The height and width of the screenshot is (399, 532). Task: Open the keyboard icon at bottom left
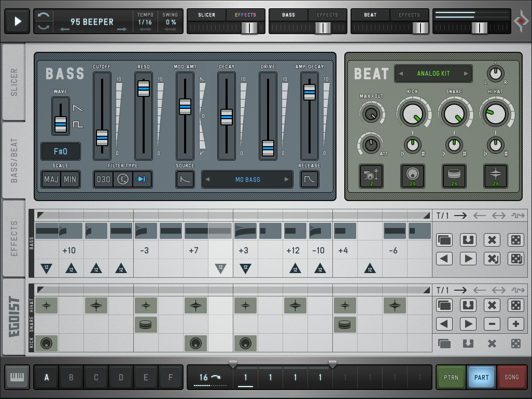[17, 377]
